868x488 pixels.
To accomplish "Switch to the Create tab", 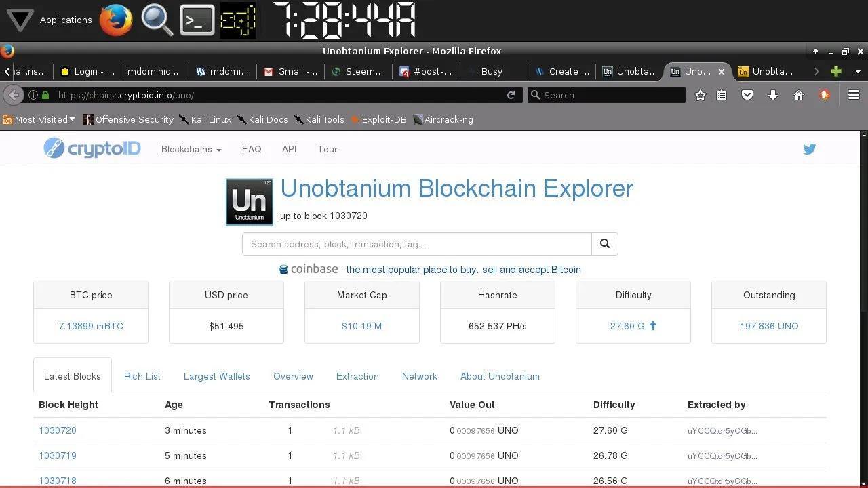I will (561, 71).
